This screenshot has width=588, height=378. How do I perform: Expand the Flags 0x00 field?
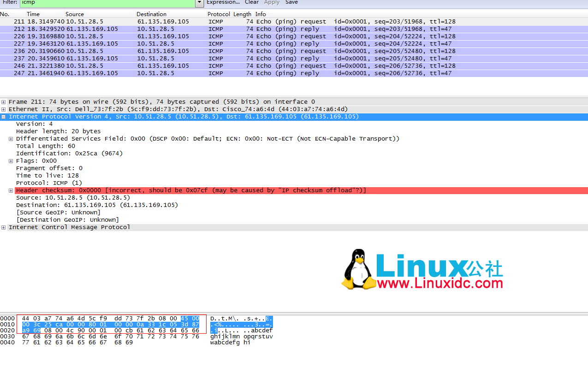[x=11, y=160]
